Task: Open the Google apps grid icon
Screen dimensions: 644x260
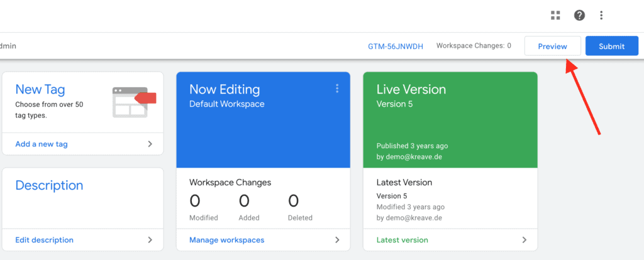Action: (x=555, y=16)
